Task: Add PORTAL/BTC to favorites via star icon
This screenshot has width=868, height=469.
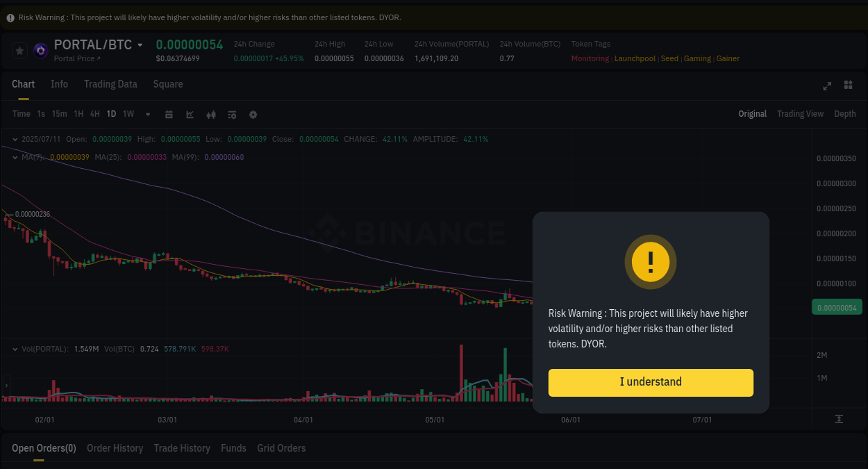Action: pyautogui.click(x=19, y=50)
